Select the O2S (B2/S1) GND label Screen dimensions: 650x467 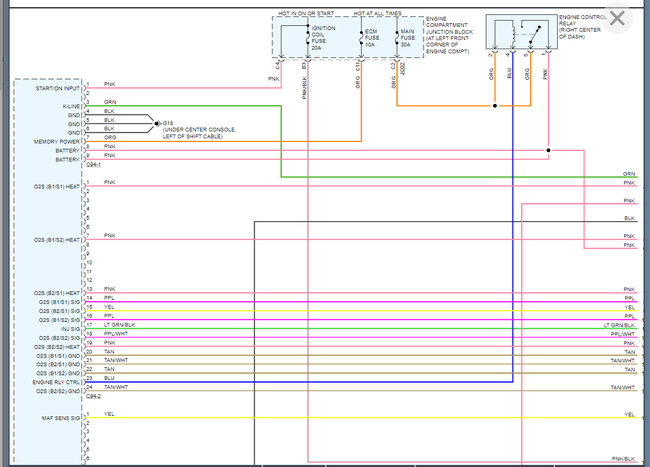click(58, 365)
